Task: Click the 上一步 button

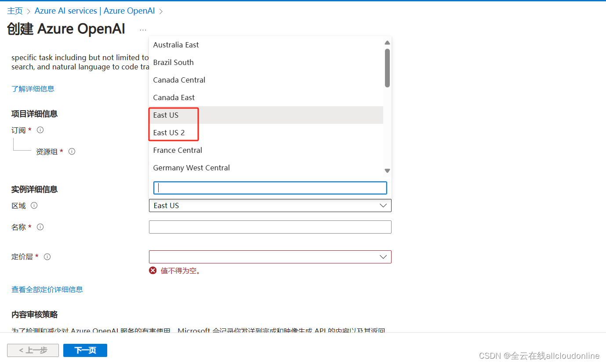Action: click(x=33, y=350)
